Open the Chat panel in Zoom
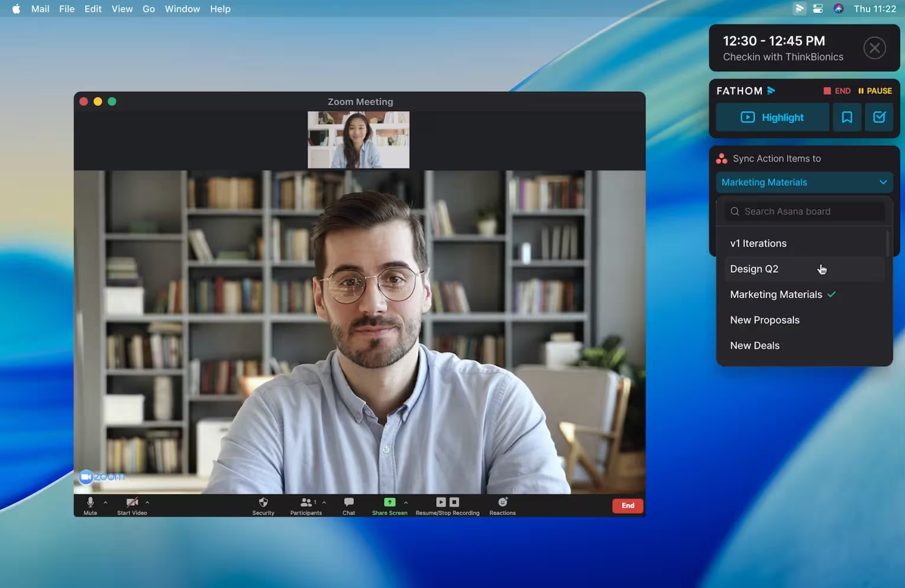 (x=349, y=506)
